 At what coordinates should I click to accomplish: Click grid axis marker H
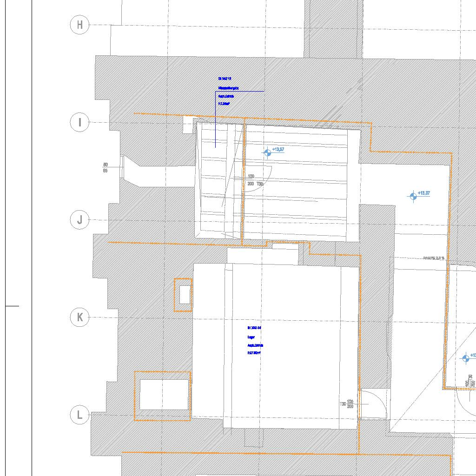(79, 25)
